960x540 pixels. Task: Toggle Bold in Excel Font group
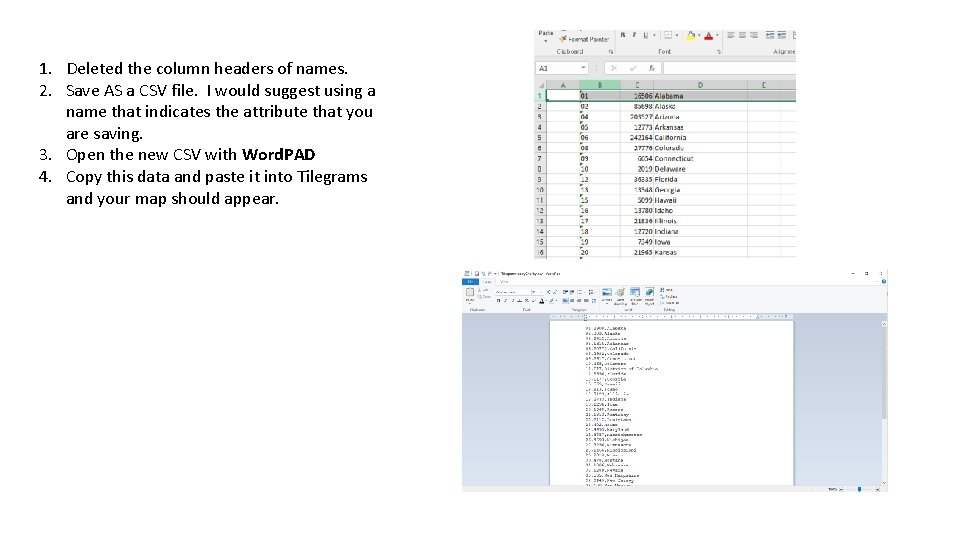click(x=623, y=36)
